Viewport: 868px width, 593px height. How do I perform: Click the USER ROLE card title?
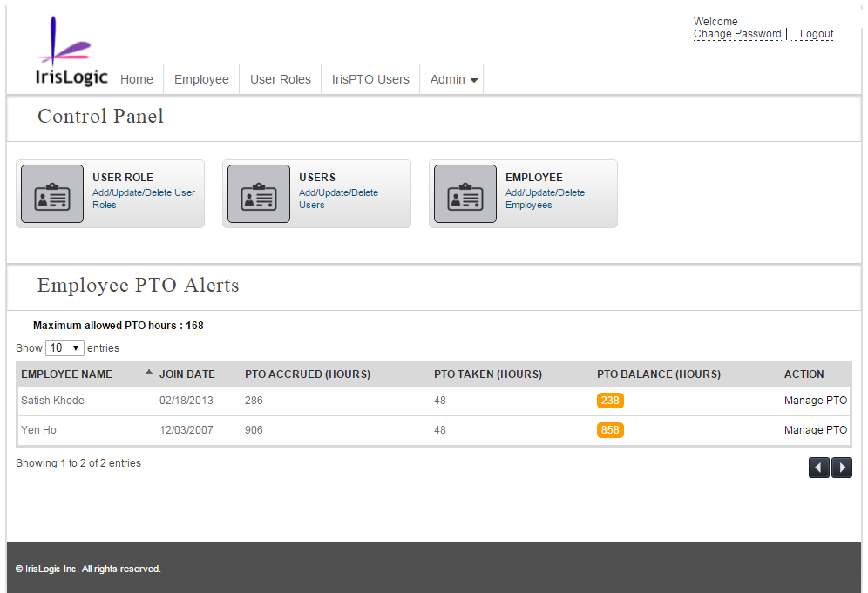tap(123, 178)
